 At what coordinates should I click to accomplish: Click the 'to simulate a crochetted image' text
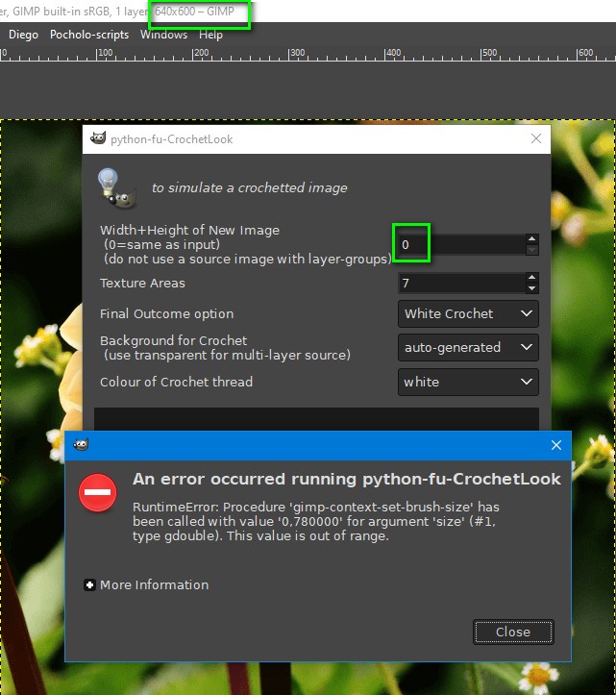click(250, 188)
